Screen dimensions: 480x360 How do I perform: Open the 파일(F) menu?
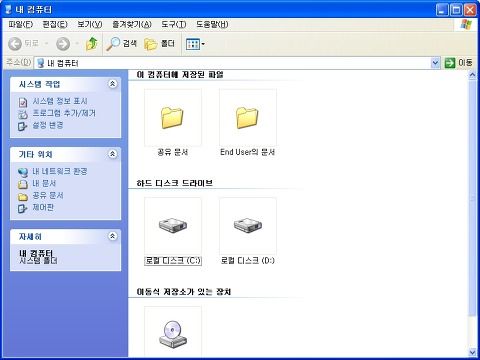click(x=21, y=24)
